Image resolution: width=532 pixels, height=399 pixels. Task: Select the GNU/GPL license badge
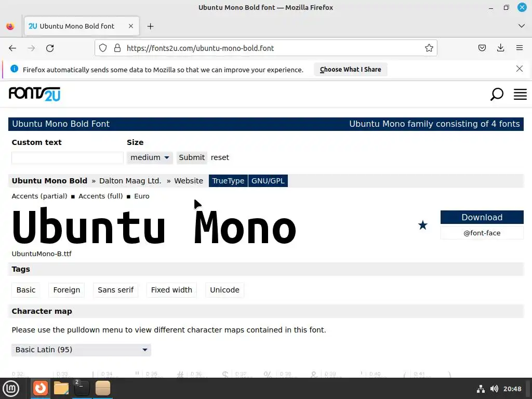pyautogui.click(x=268, y=181)
